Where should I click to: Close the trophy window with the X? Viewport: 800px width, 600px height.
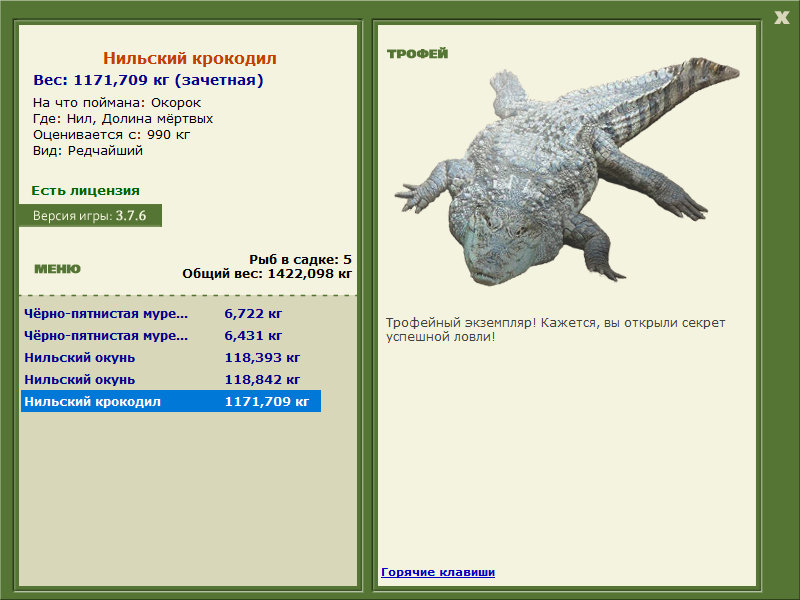tap(781, 18)
